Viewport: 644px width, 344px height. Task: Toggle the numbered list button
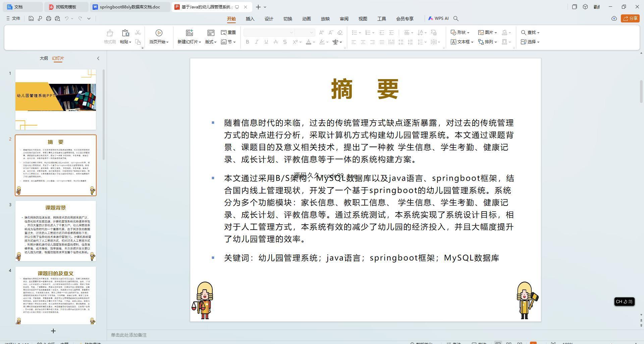[368, 33]
